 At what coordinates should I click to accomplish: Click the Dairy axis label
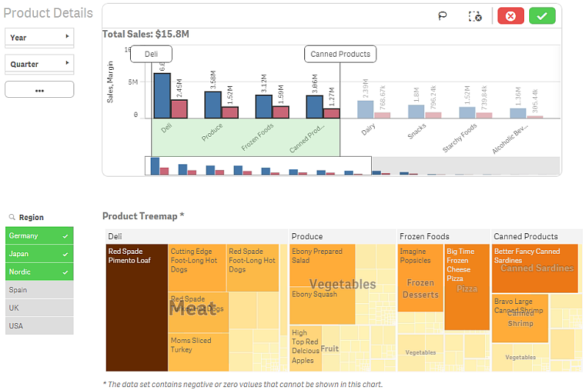coord(369,130)
